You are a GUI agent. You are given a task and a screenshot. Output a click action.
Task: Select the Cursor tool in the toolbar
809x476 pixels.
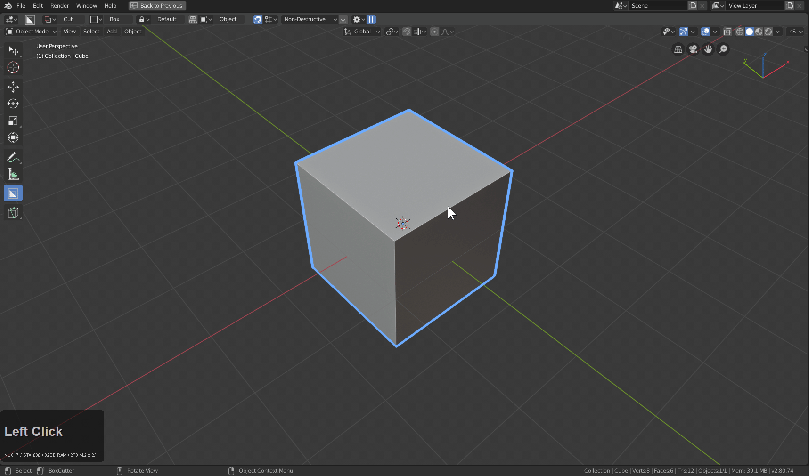pos(13,67)
